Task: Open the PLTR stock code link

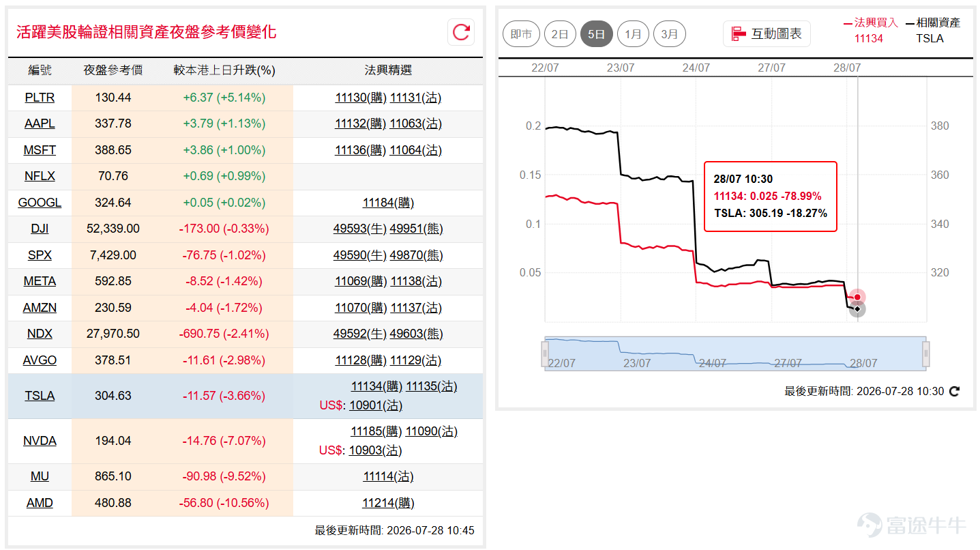Action: 40,98
